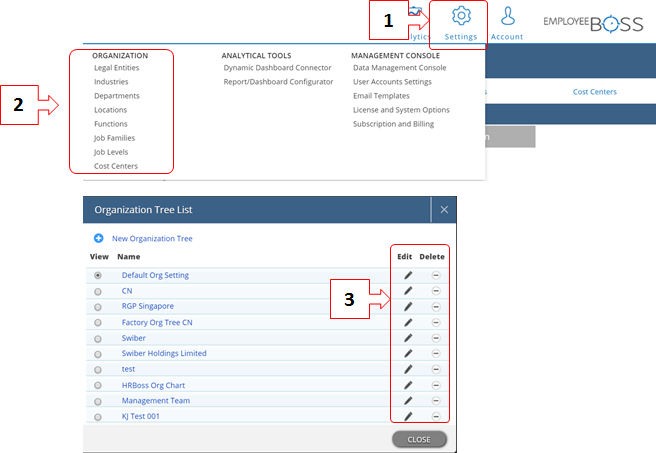The width and height of the screenshot is (656, 453).
Task: Open Subscription and Billing
Action: click(393, 124)
